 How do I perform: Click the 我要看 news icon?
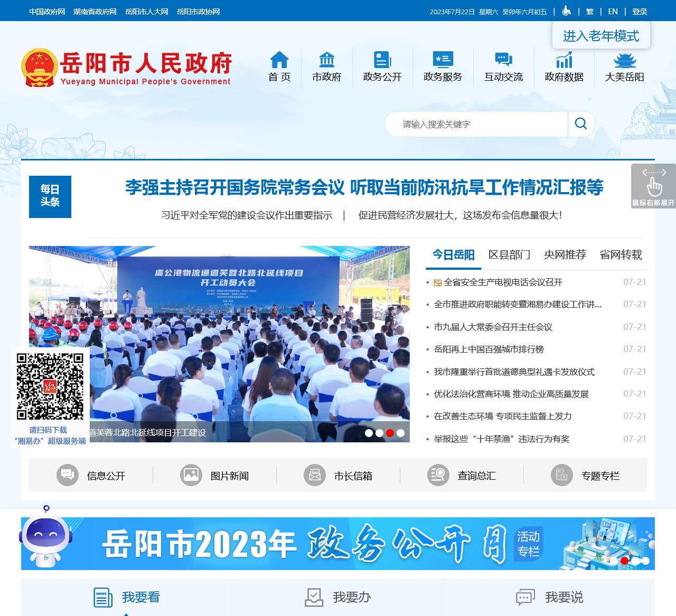[x=102, y=598]
